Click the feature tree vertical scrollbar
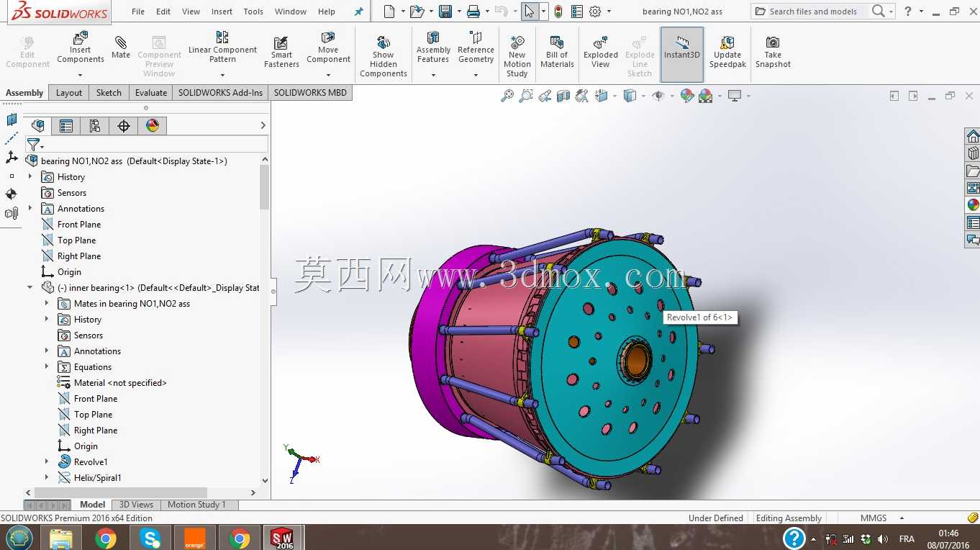The image size is (980, 550). (x=264, y=188)
